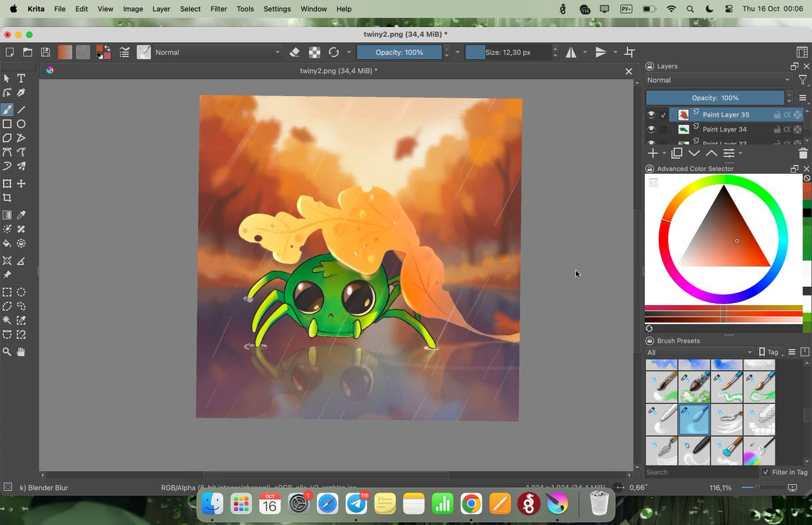This screenshot has width=812, height=525.
Task: Open the Settings menu
Action: coord(277,9)
